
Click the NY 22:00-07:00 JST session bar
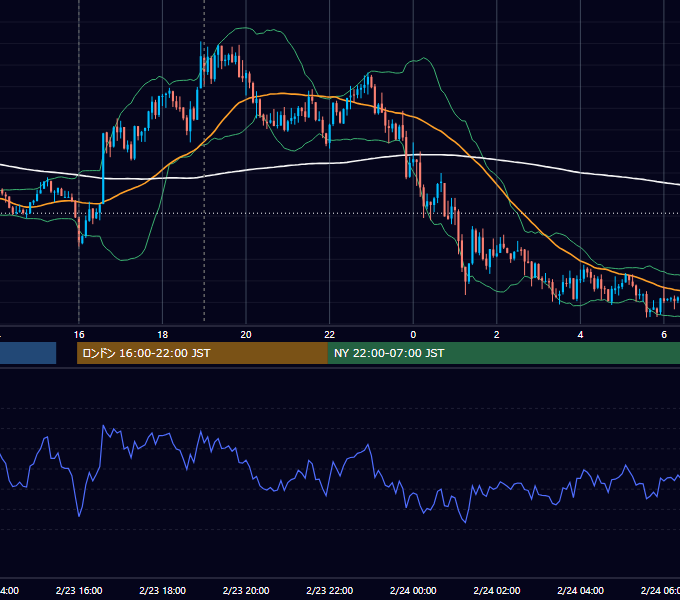pos(503,353)
